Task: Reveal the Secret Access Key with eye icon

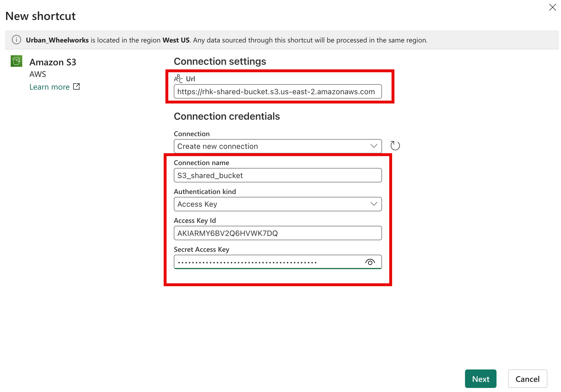Action: [370, 262]
